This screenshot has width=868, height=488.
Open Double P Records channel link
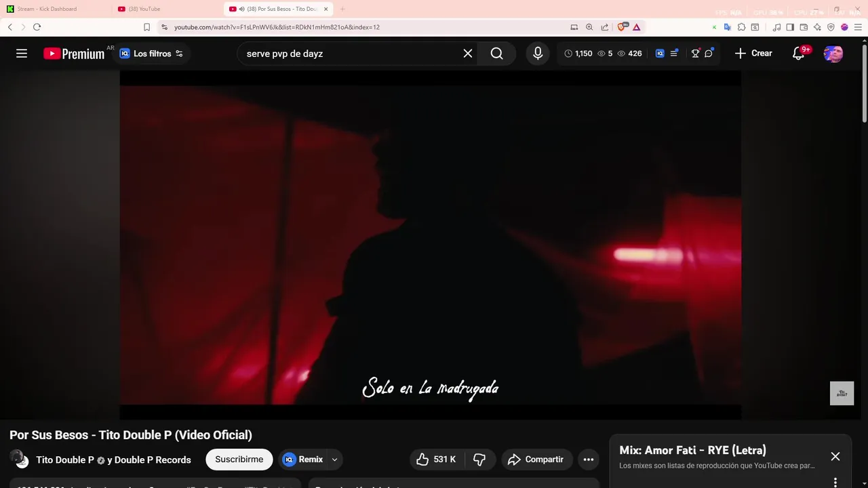154,460
